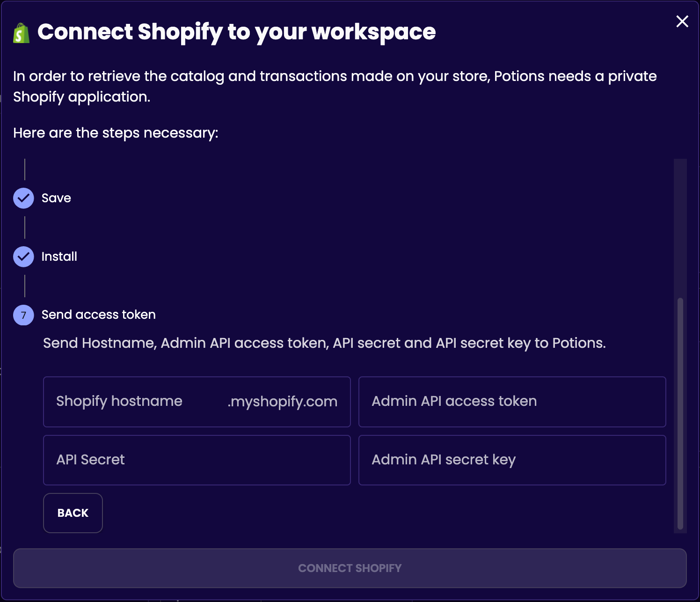Image resolution: width=700 pixels, height=602 pixels.
Task: Go back with the BACK button
Action: tap(73, 513)
